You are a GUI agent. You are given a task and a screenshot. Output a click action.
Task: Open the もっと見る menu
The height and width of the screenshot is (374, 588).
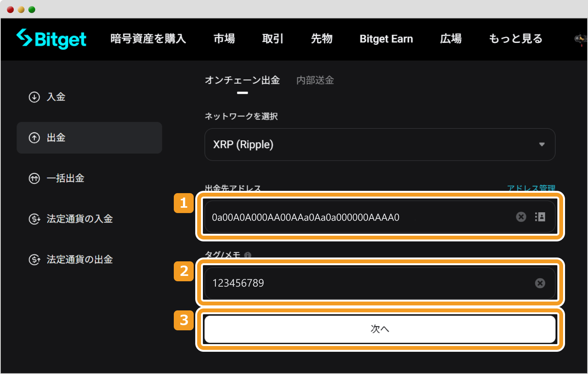point(515,39)
